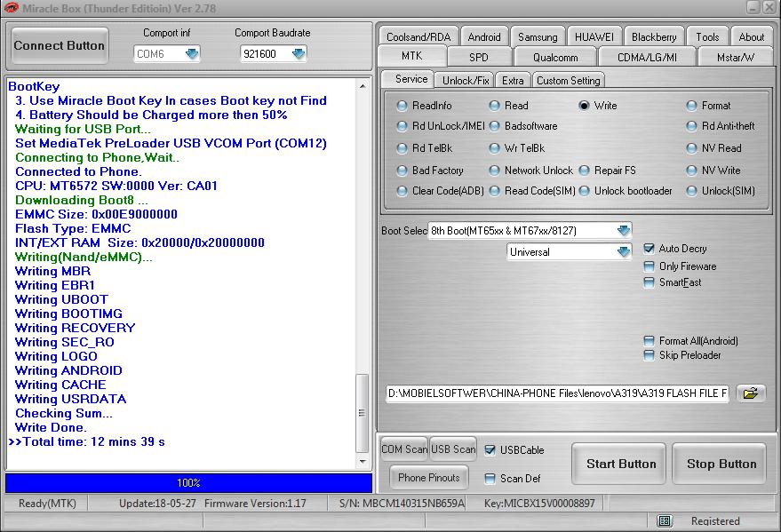Switch to the Qualcomm tab
The height and width of the screenshot is (532, 781).
pos(555,57)
